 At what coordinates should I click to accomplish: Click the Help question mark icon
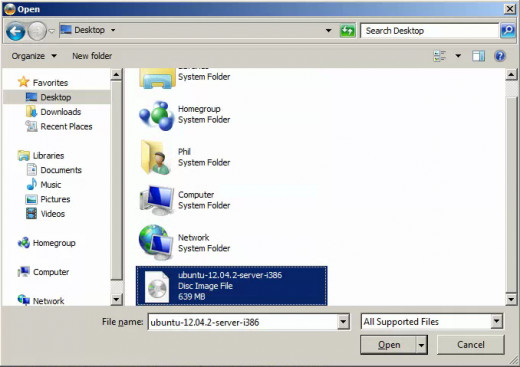coord(500,56)
